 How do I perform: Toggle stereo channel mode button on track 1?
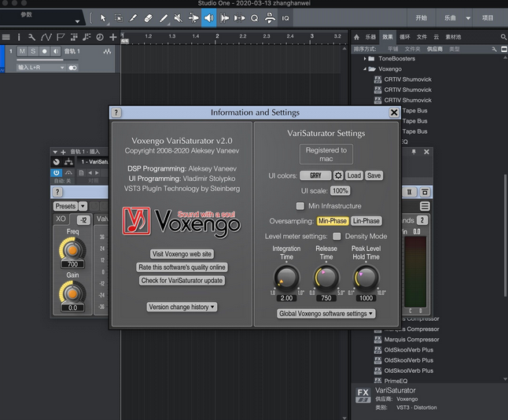click(x=73, y=68)
